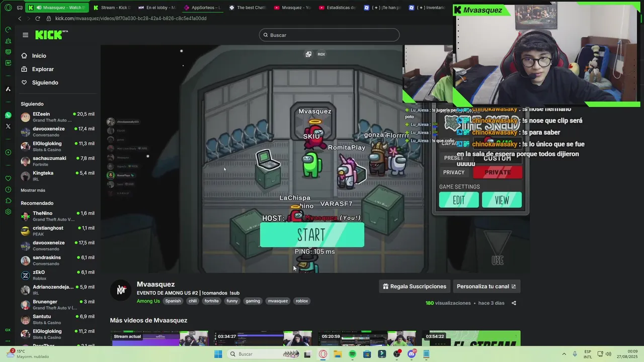Image resolution: width=644 pixels, height=362 pixels.
Task: Open X (Twitter) in Opera sidebar
Action: pos(8,126)
